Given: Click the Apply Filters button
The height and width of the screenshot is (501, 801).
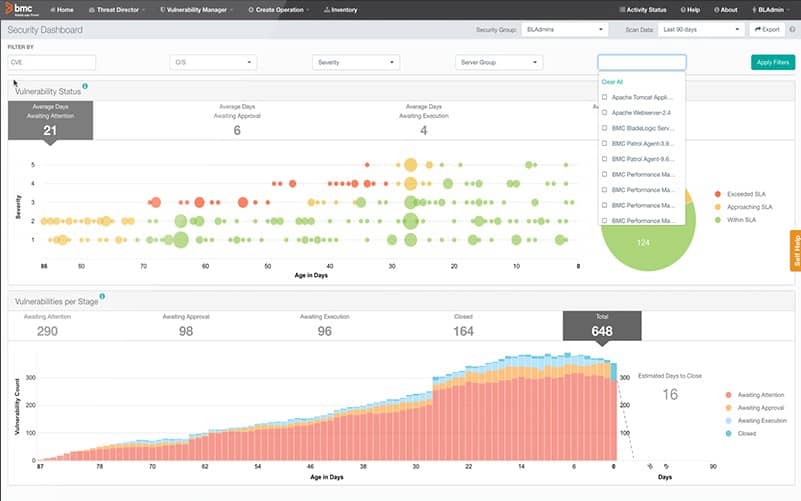Looking at the screenshot, I should 772,62.
